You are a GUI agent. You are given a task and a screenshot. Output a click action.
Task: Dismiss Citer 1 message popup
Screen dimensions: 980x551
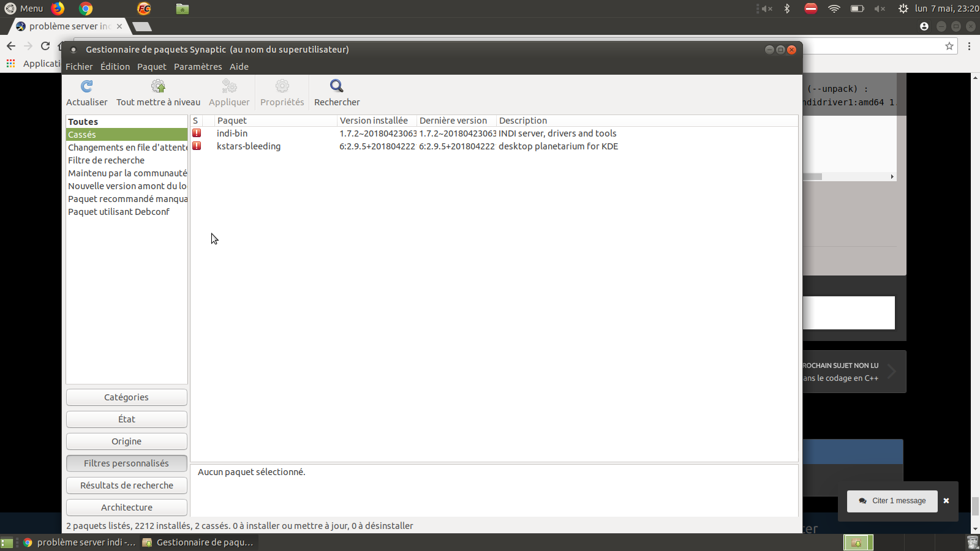click(x=946, y=501)
